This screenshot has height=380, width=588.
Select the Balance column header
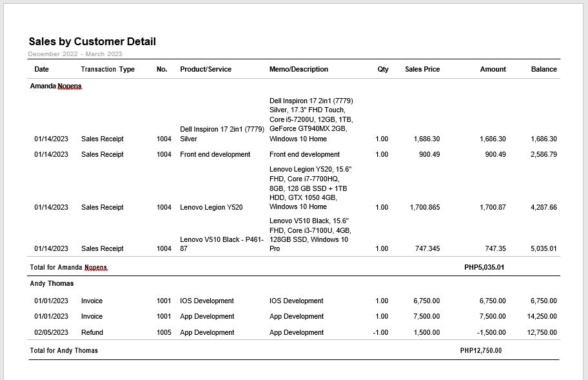544,69
